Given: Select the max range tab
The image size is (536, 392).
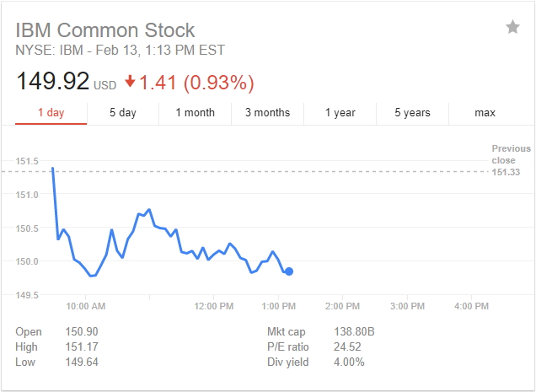Looking at the screenshot, I should pos(485,112).
